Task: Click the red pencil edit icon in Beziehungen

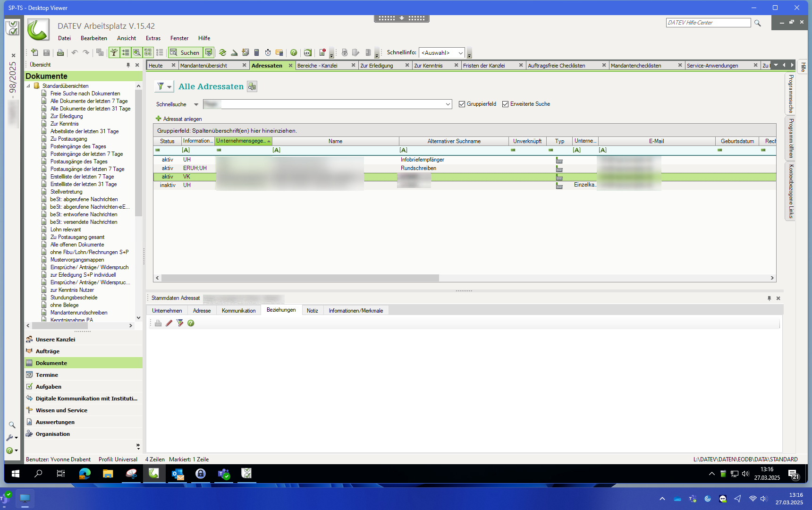Action: click(169, 323)
